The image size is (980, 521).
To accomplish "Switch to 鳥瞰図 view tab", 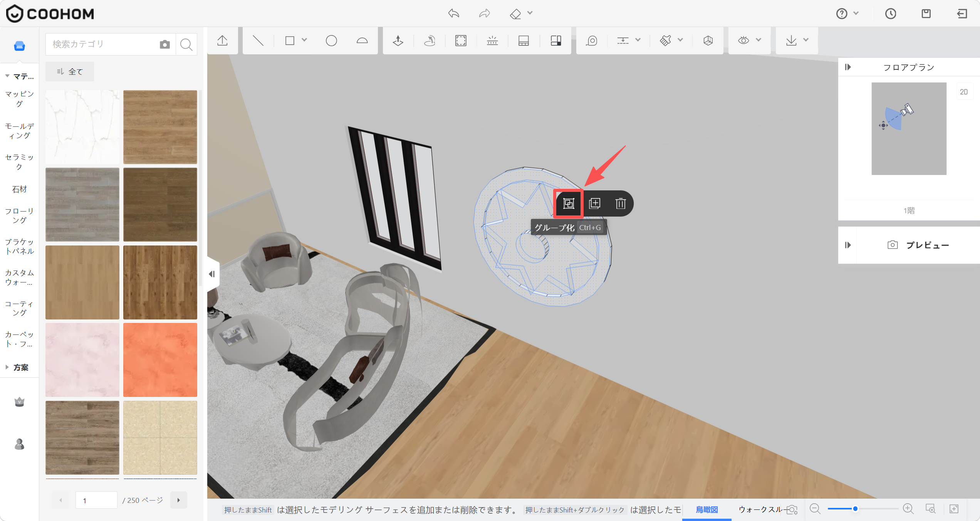I will pyautogui.click(x=707, y=509).
